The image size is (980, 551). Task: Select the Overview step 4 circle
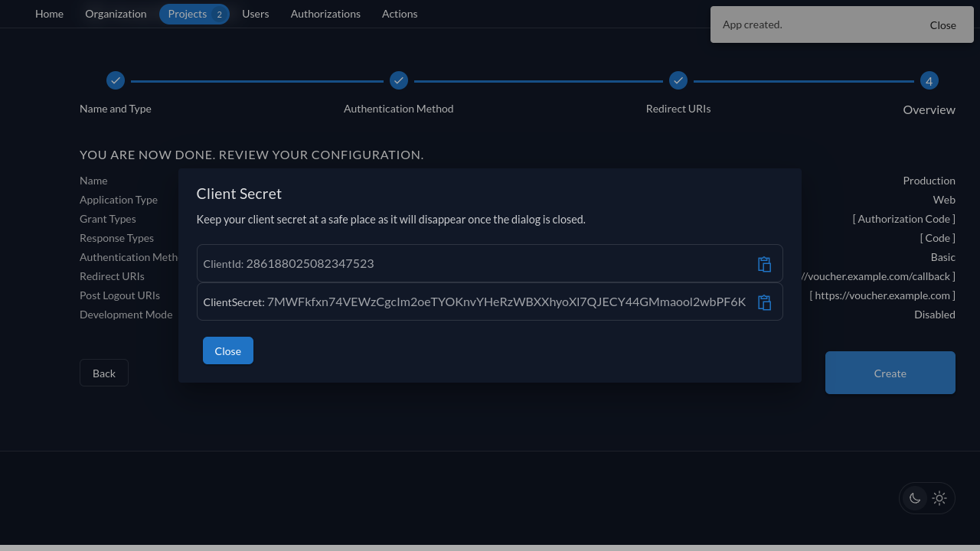pos(929,80)
